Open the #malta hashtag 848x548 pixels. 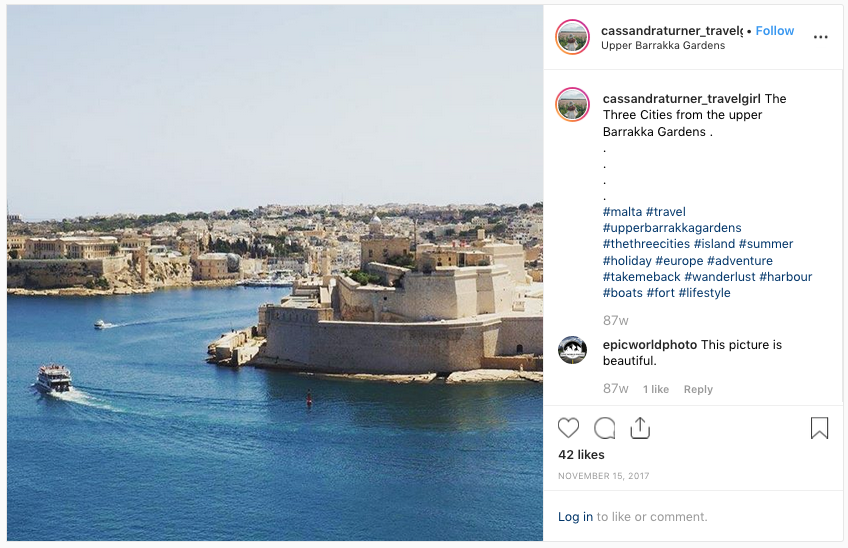[x=622, y=212]
